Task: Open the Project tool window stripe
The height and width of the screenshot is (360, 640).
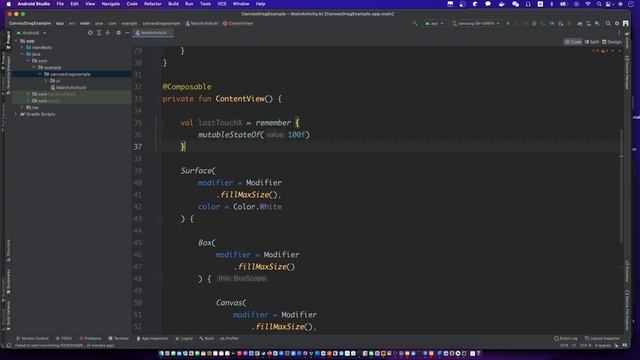Action: tap(8, 40)
